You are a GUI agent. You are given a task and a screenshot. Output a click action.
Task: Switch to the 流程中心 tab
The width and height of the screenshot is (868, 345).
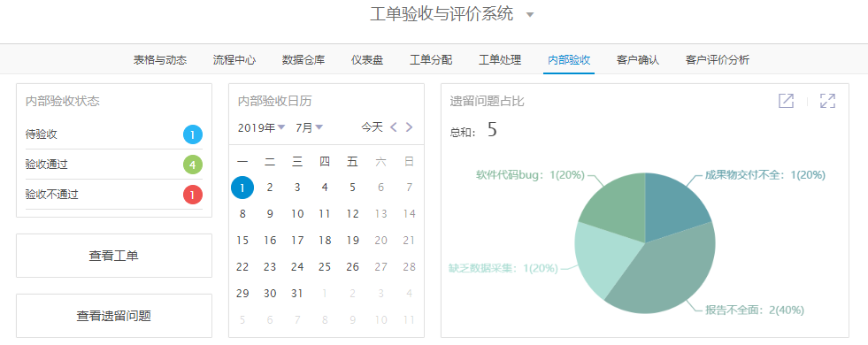click(234, 60)
